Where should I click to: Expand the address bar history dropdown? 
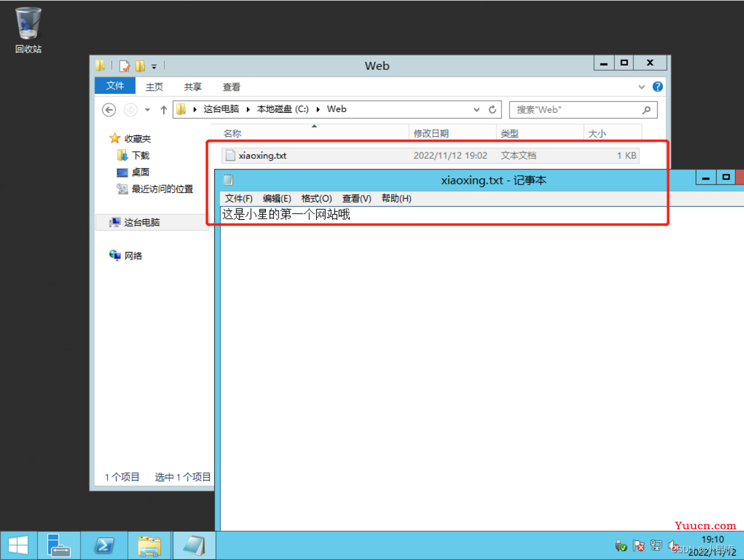(x=476, y=110)
